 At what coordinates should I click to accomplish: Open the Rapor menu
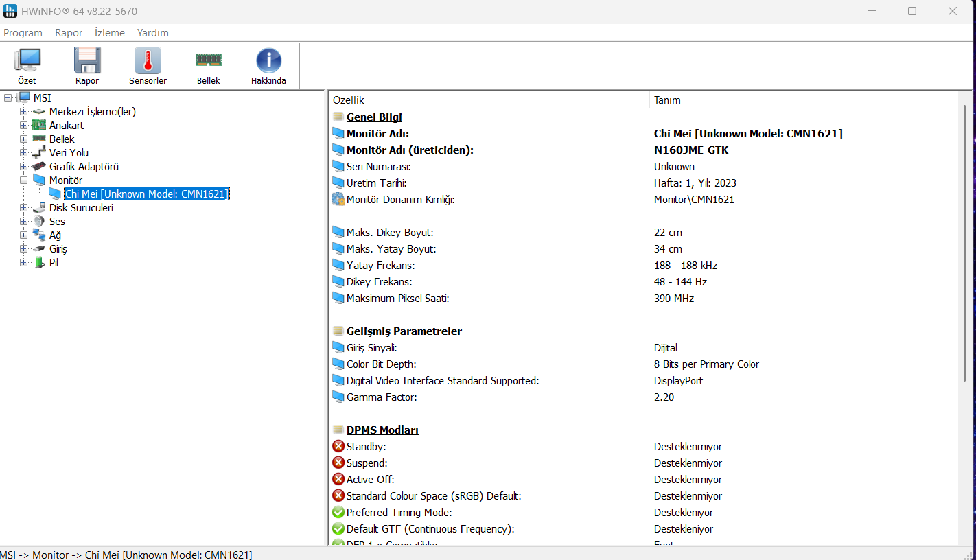(x=69, y=33)
